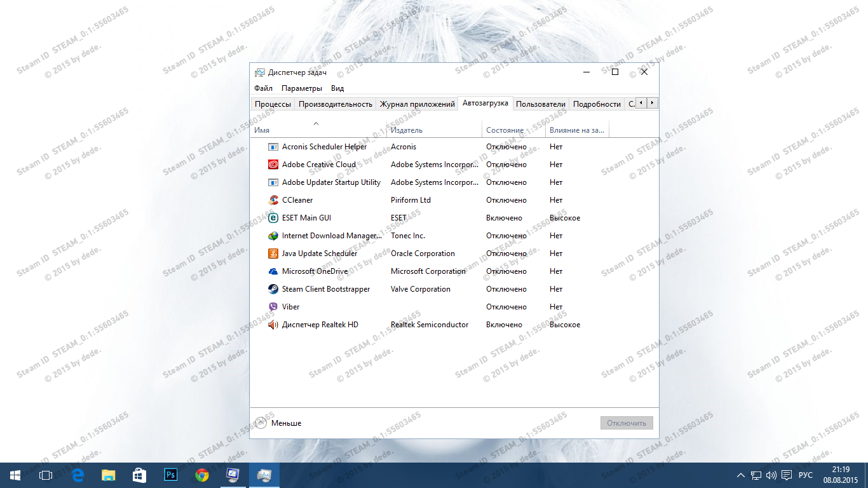
Task: Click the Realtek Semiconductor publisher cell
Action: tap(430, 325)
